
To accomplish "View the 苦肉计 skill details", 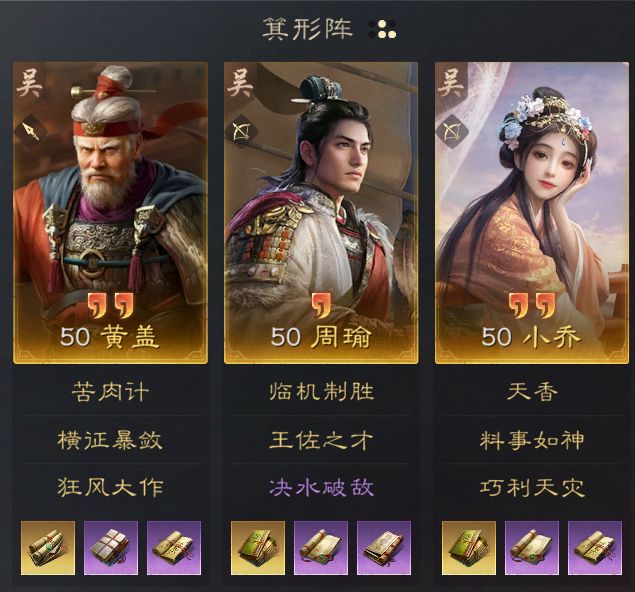I will tap(111, 392).
